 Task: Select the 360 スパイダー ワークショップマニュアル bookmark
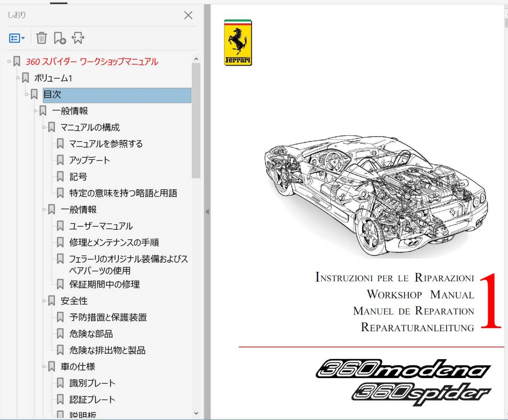(x=92, y=62)
